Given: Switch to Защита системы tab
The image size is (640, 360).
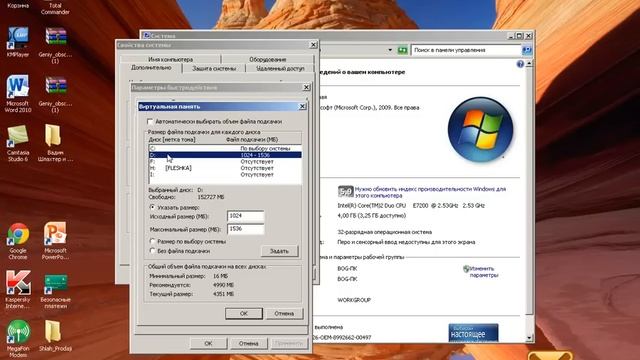Looking at the screenshot, I should pyautogui.click(x=214, y=69).
